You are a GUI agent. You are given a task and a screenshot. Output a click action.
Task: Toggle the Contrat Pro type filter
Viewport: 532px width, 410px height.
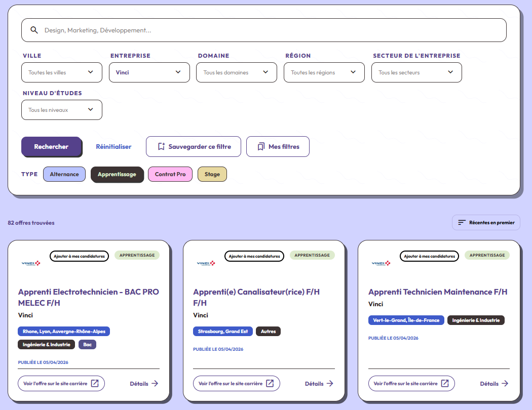[170, 174]
